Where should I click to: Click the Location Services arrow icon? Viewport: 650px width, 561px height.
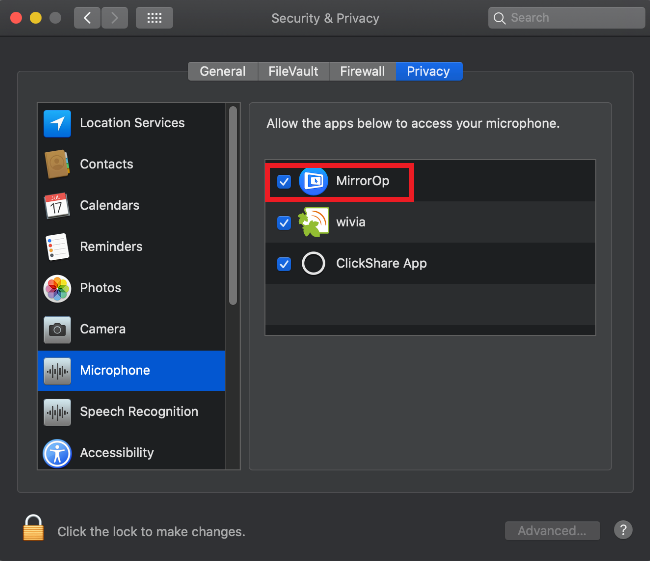[x=57, y=123]
